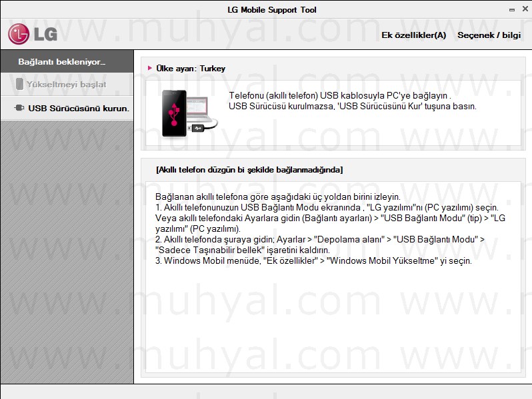
Task: Click the USB plug icon beside USB Sürücüsünü
Action: pos(19,108)
